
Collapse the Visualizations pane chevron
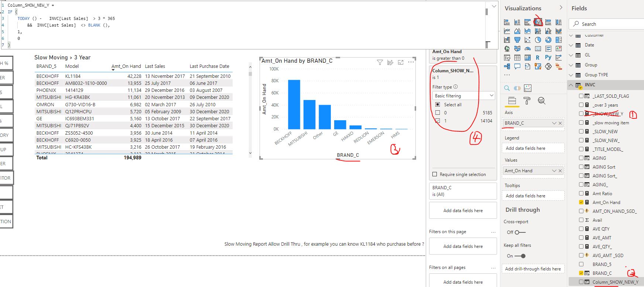coord(561,8)
